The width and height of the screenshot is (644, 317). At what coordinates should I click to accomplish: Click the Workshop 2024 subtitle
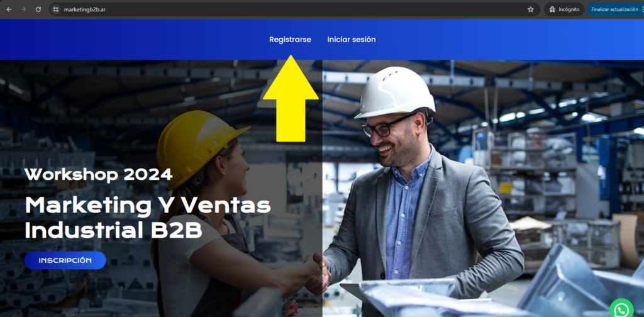coord(99,174)
